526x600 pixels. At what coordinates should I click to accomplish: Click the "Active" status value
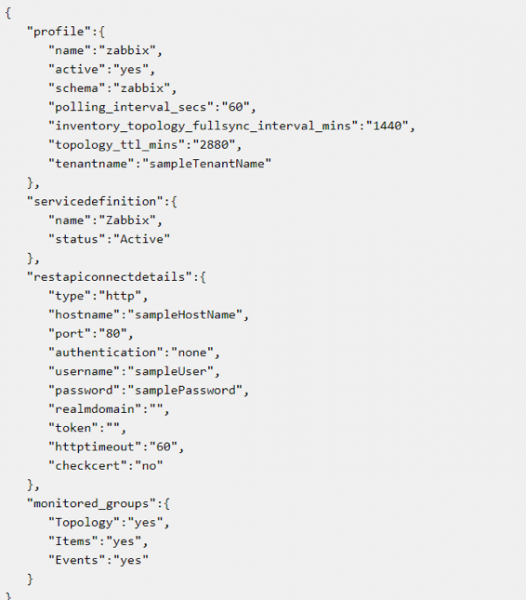tap(142, 239)
